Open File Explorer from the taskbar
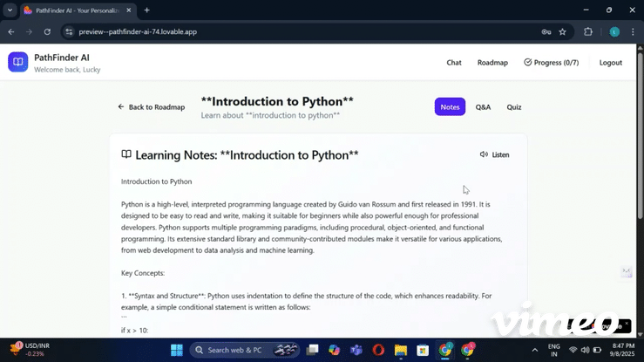The width and height of the screenshot is (644, 362). click(x=401, y=350)
